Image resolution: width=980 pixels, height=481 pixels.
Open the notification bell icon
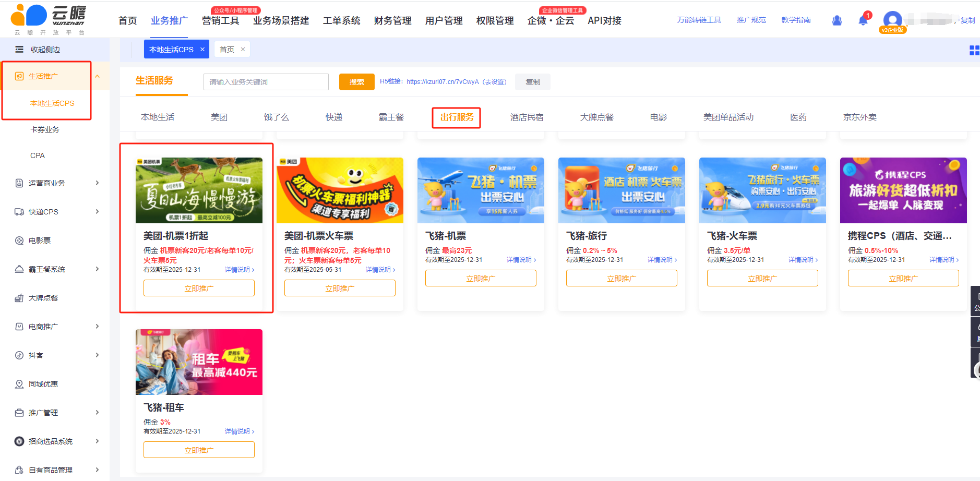coord(863,20)
